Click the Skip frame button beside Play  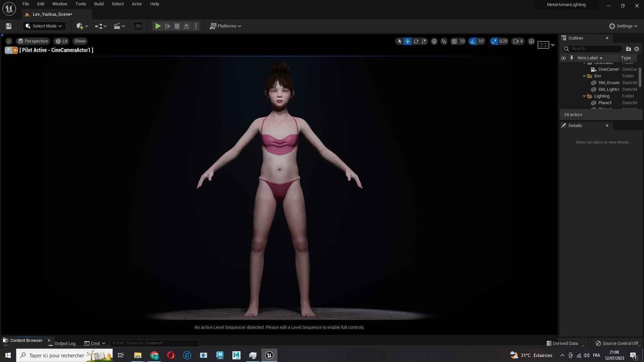coord(168,26)
